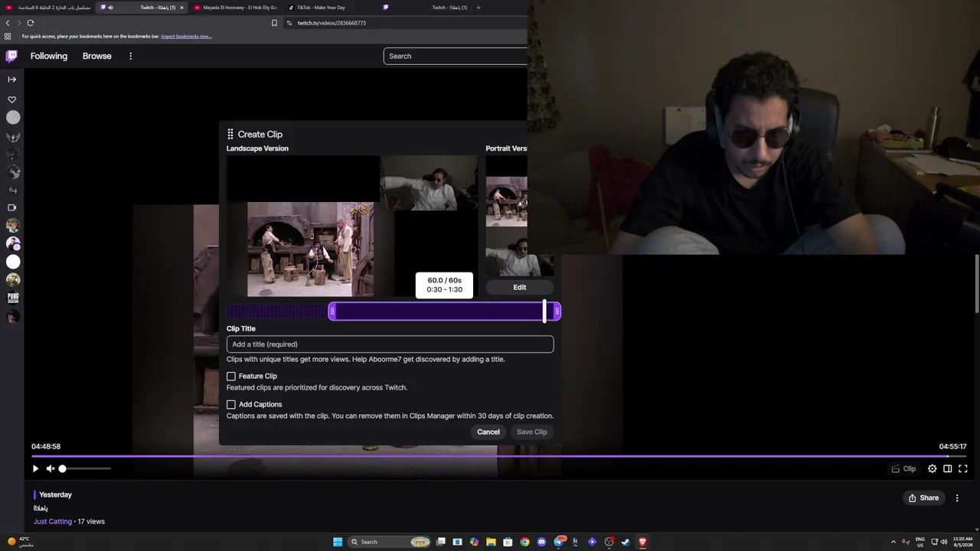The height and width of the screenshot is (551, 980).
Task: Focus the Twitch Search box
Action: point(456,56)
